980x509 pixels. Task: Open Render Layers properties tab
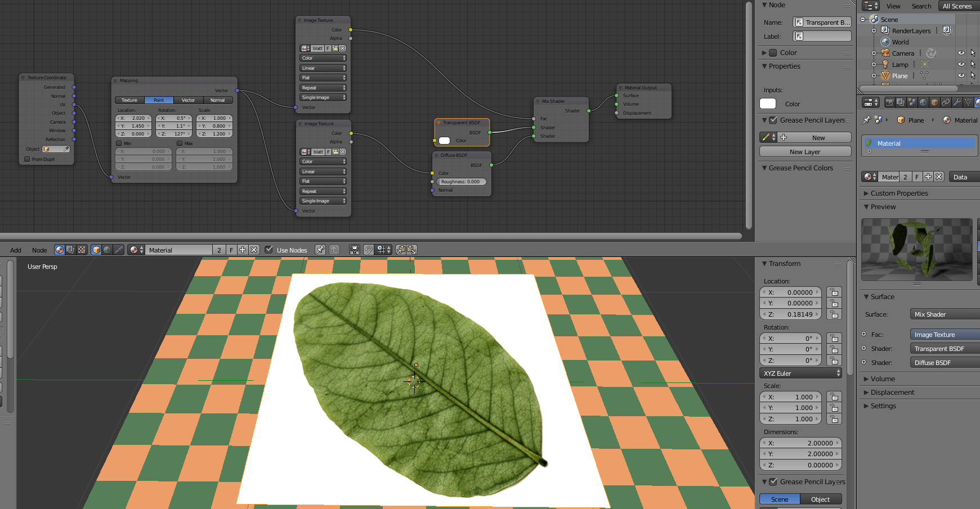coord(901,102)
